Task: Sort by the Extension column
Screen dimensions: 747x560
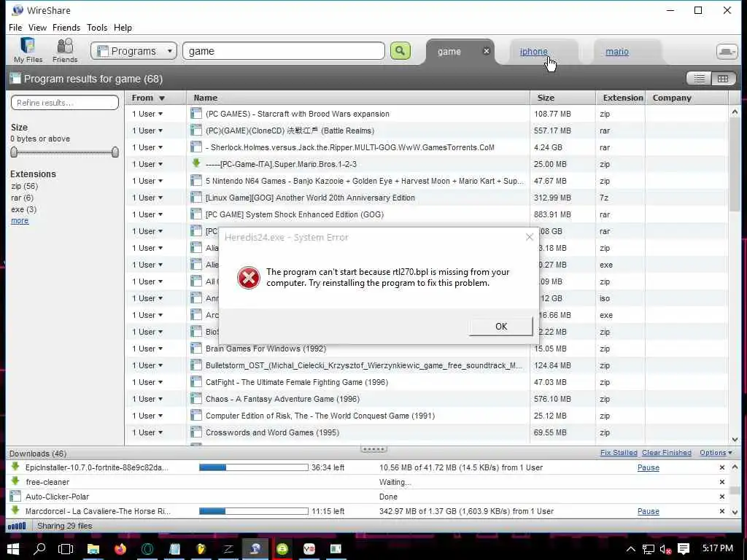Action: pos(620,98)
